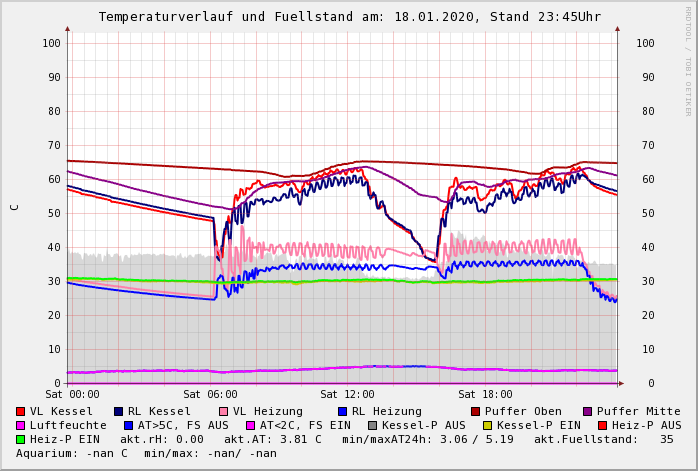Click the blue RL Heizung legend swatch

click(x=341, y=411)
